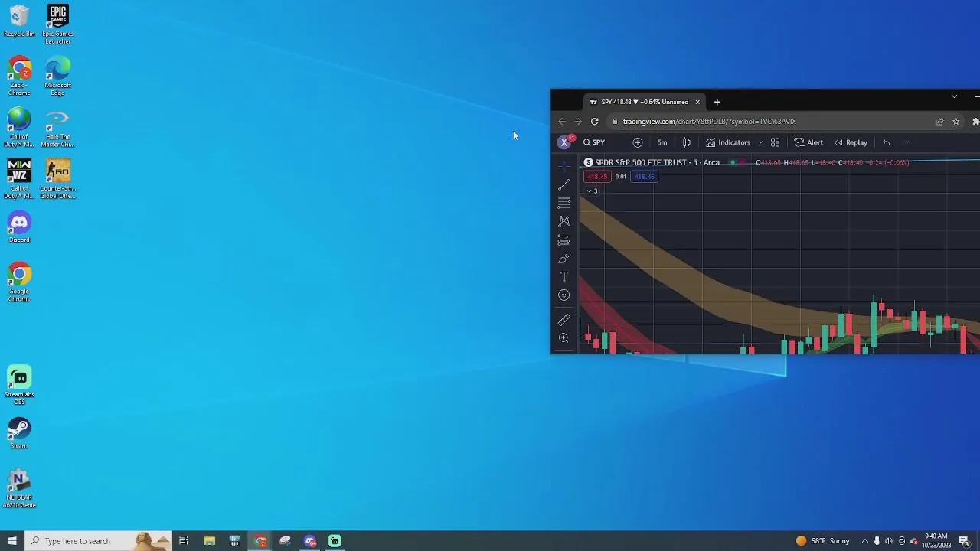Activate the zoom in tool
The image size is (980, 551).
[x=564, y=338]
